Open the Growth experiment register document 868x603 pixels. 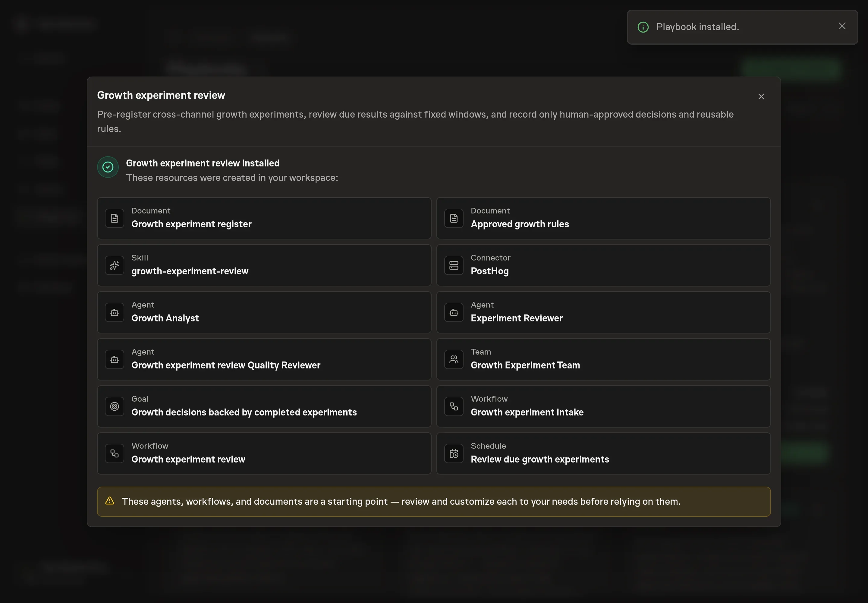[264, 218]
